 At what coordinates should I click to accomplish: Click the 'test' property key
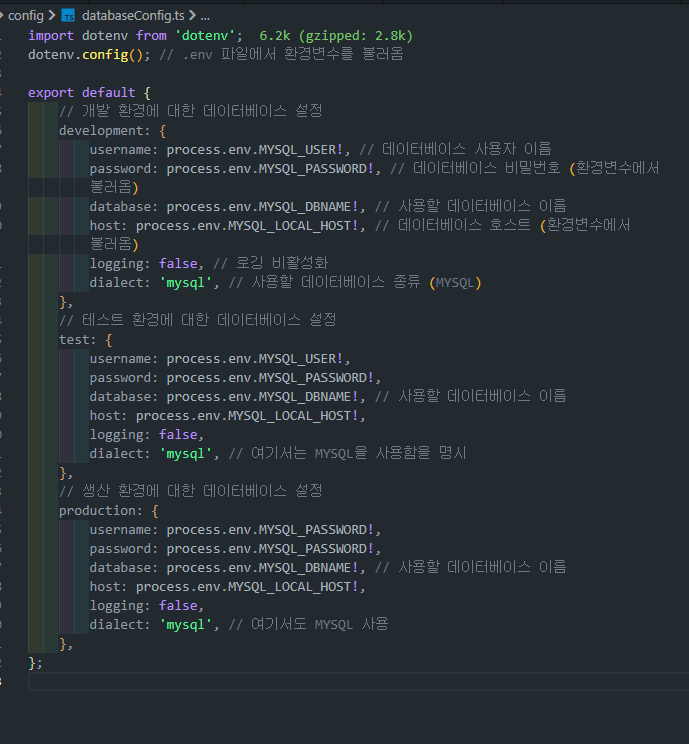coord(74,340)
